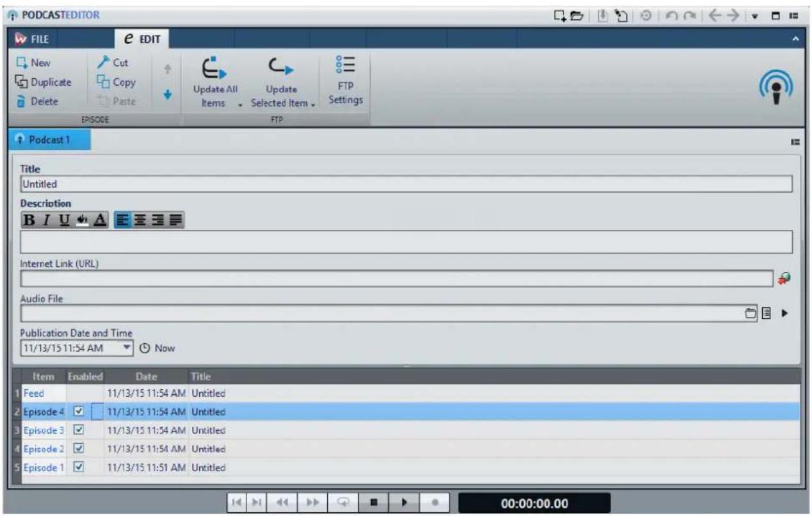Pick the description highlight color

(83, 220)
